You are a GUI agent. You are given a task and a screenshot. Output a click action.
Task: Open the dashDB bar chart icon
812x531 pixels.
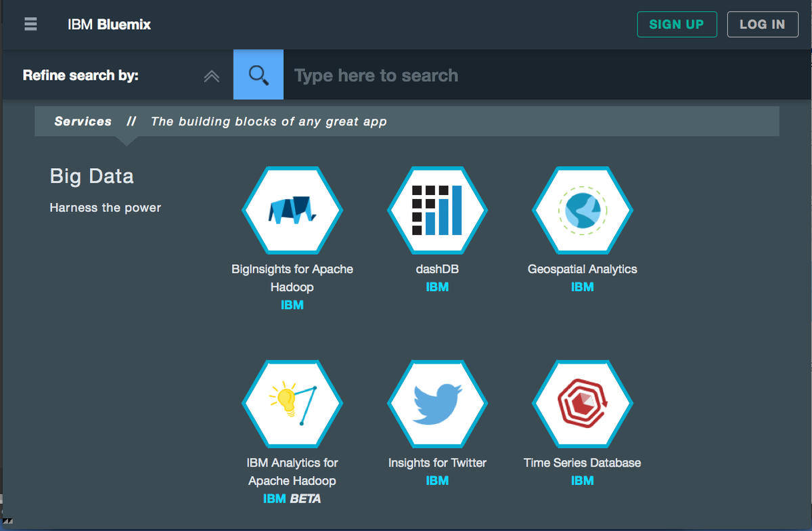click(437, 211)
